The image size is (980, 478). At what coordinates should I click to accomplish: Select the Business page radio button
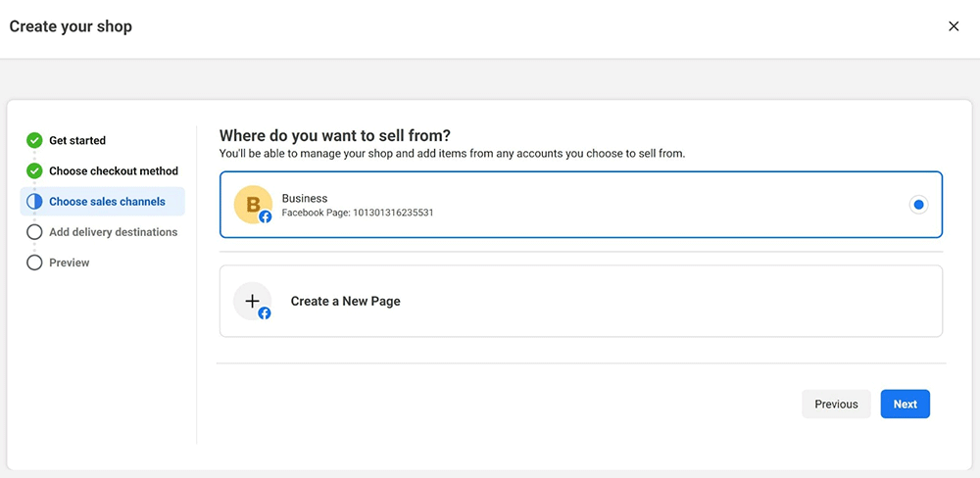click(x=918, y=205)
